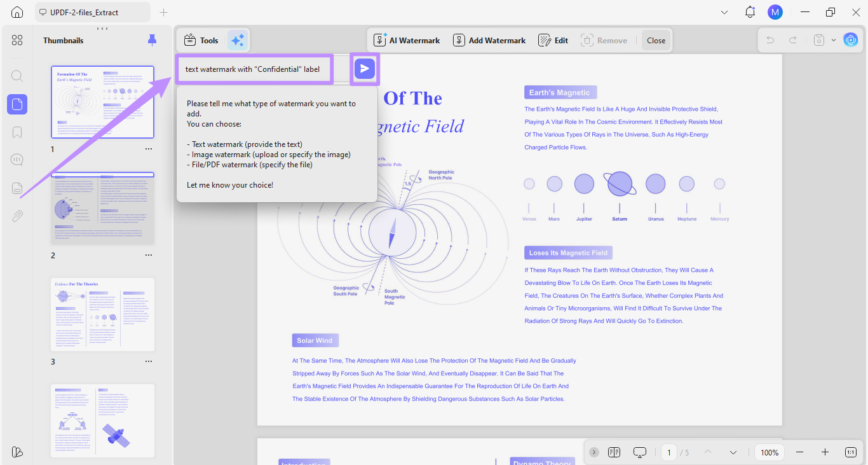Screen dimensions: 868x465
Task: Click the Uranus planet label
Action: click(656, 219)
